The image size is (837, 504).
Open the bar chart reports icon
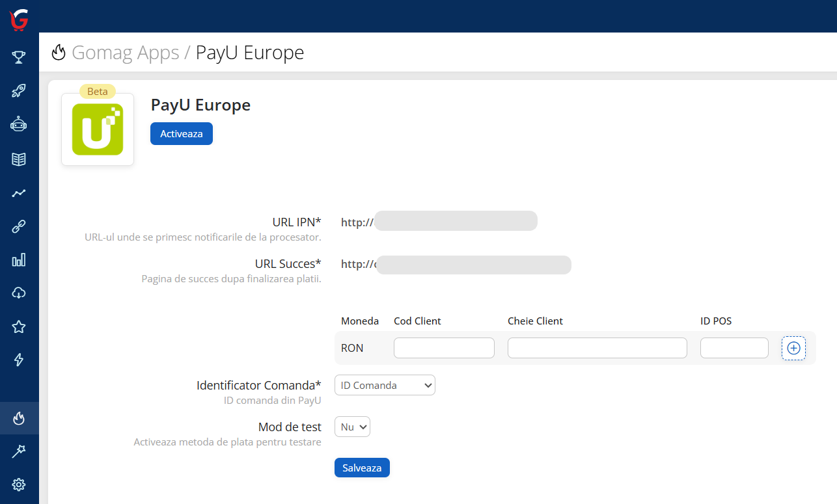click(18, 259)
